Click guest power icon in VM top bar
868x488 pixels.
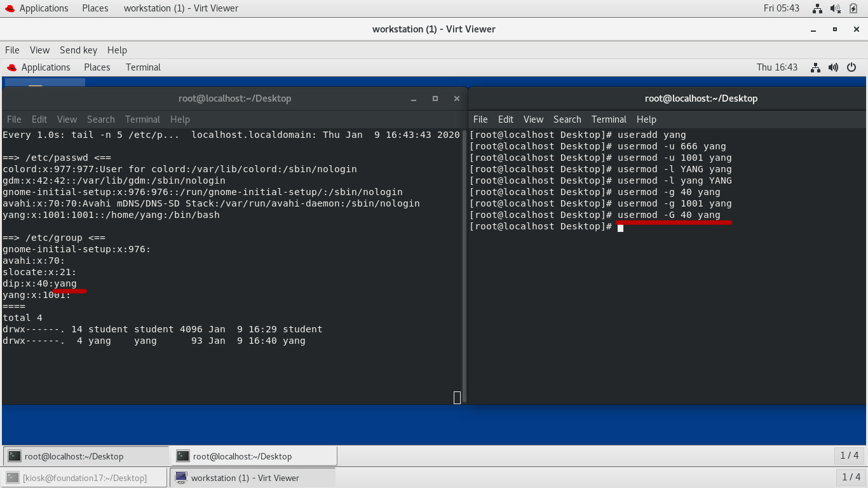click(x=851, y=67)
